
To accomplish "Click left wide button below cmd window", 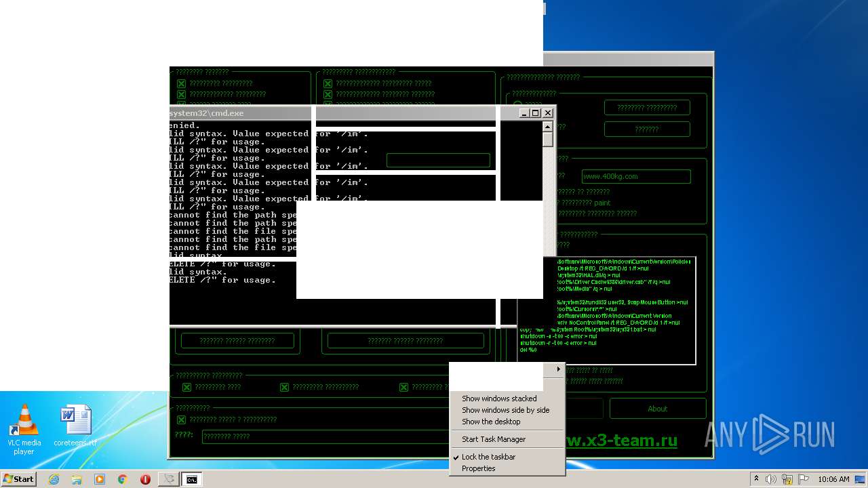I will point(237,341).
